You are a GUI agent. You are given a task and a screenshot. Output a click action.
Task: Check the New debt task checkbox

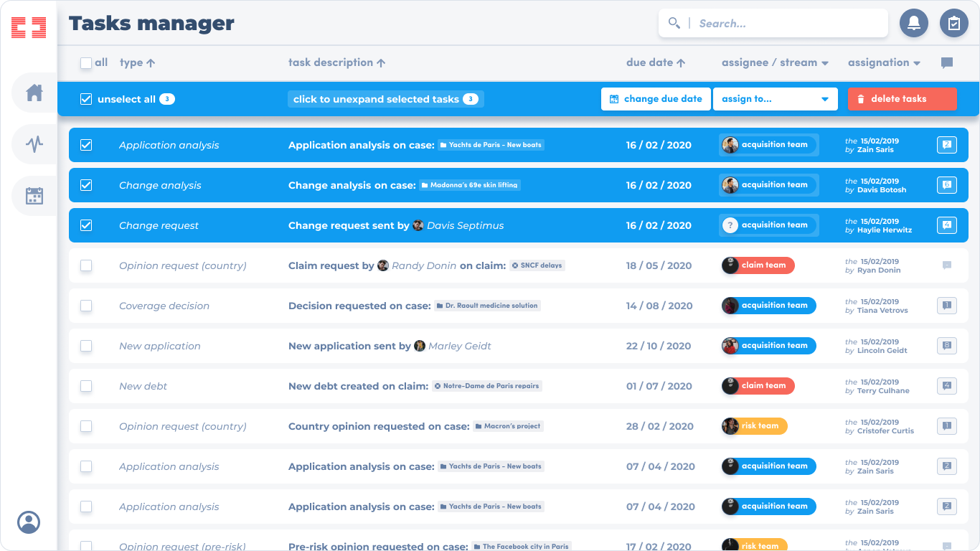pos(86,386)
